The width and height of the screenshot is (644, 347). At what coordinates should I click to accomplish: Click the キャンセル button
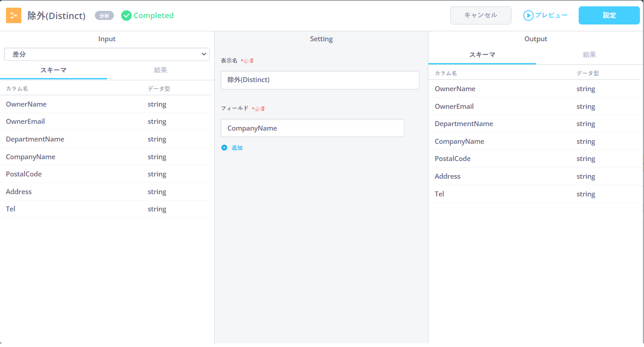point(481,15)
